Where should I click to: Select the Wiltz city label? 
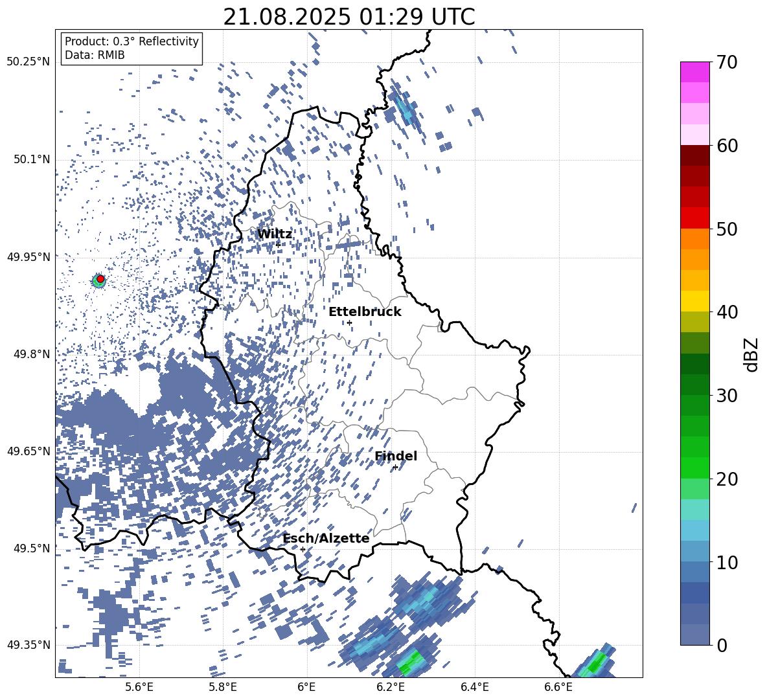point(275,234)
